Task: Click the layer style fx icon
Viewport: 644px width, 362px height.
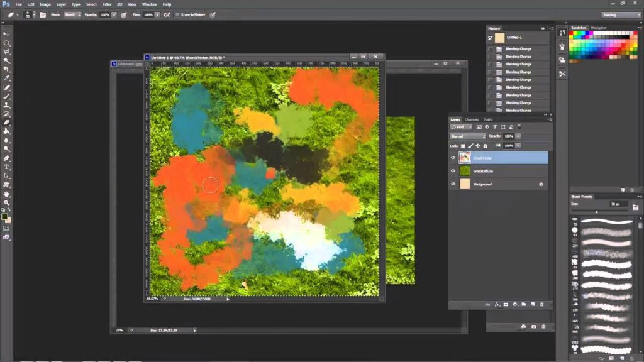Action: click(x=497, y=304)
